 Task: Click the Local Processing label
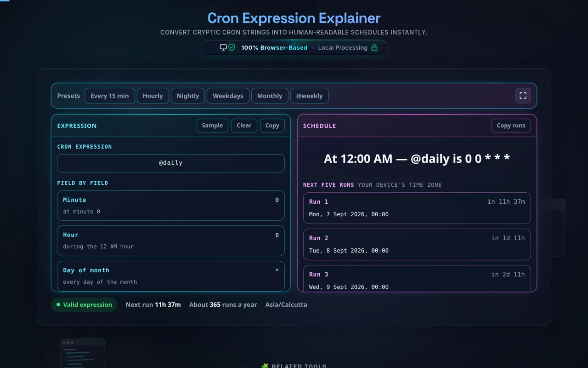[x=343, y=47]
